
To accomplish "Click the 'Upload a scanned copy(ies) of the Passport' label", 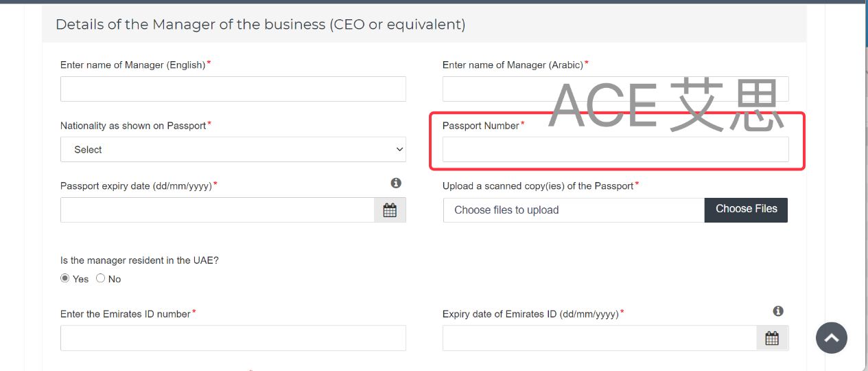I will (538, 185).
